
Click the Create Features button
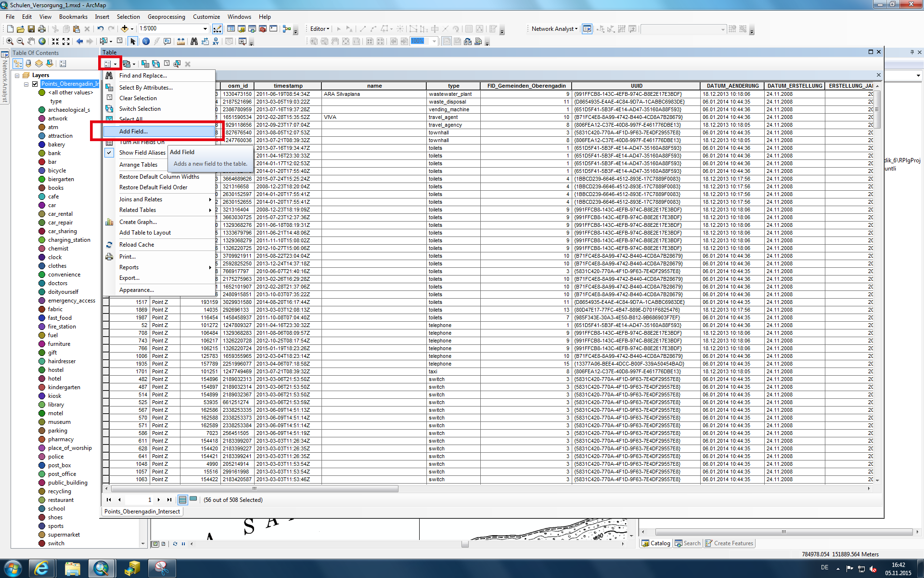tap(729, 543)
